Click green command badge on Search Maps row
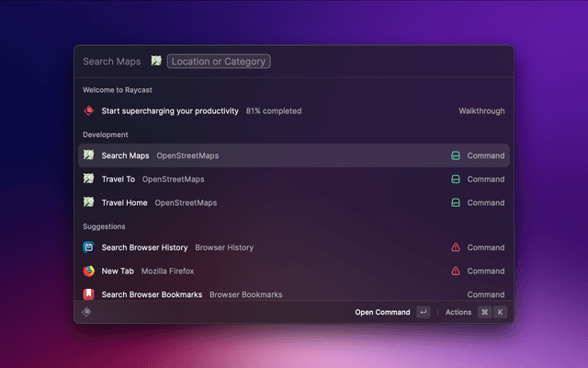This screenshot has height=368, width=588. click(x=455, y=155)
